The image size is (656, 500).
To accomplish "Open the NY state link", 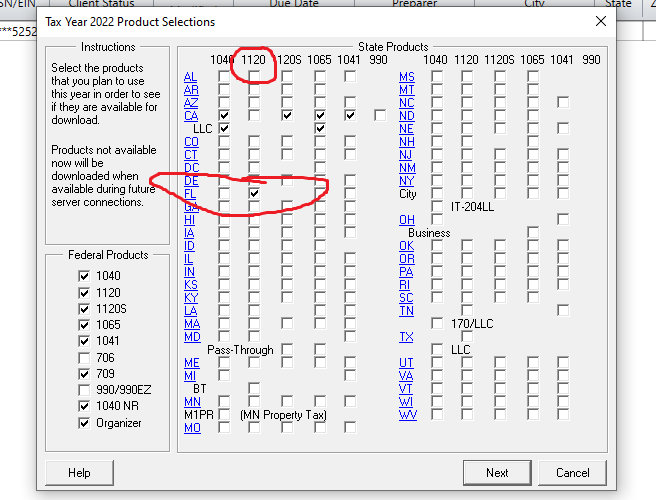I will coord(407,181).
